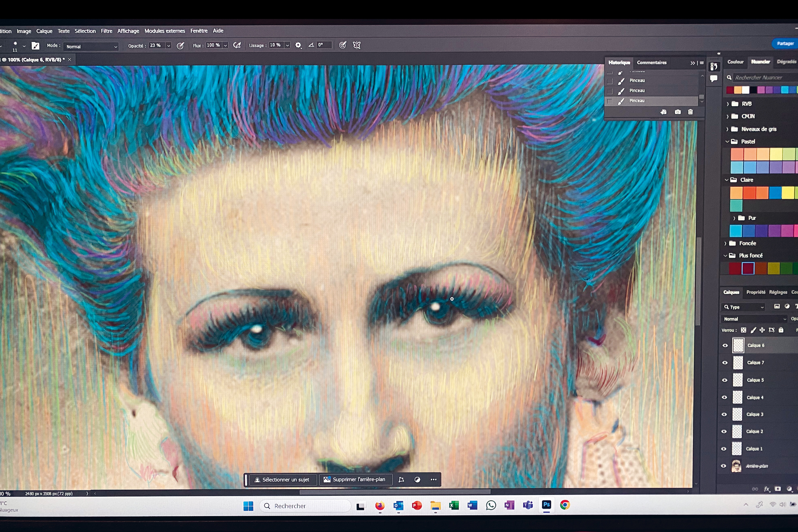Click the lock all attributes padlock icon

781,330
